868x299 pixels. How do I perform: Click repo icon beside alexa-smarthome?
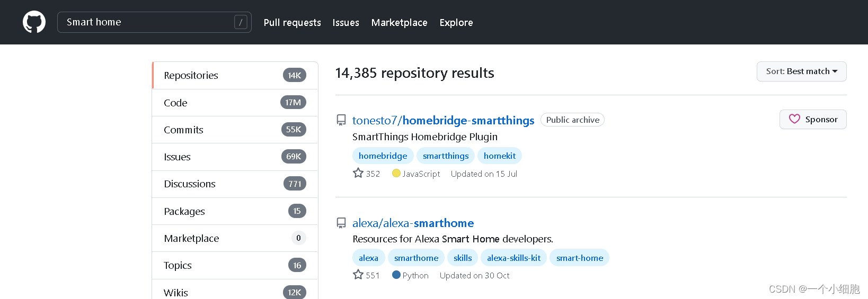click(342, 223)
